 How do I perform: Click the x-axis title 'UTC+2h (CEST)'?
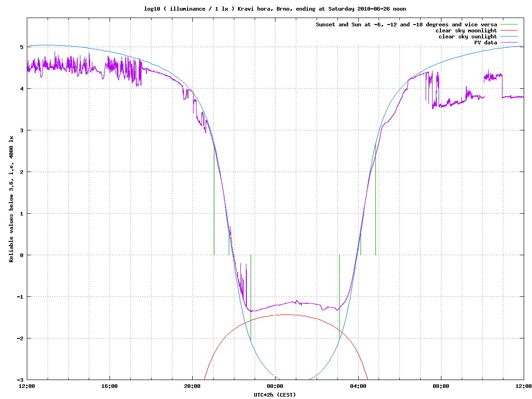tap(275, 394)
